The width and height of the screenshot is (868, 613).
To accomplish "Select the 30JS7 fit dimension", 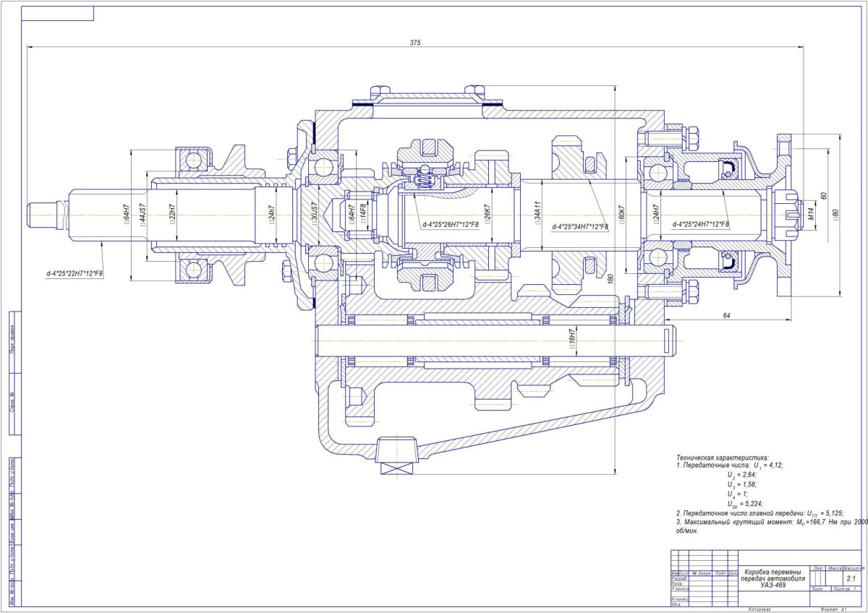I will click(x=314, y=215).
